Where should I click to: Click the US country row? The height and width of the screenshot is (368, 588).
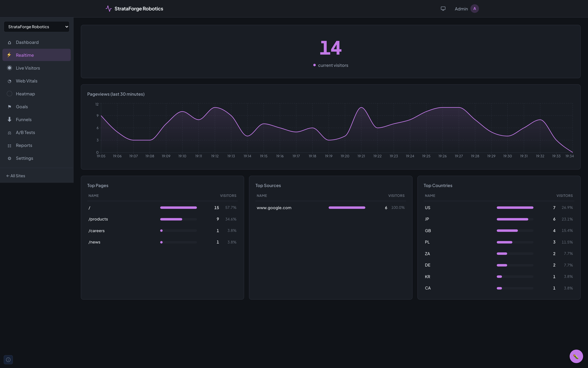(499, 208)
